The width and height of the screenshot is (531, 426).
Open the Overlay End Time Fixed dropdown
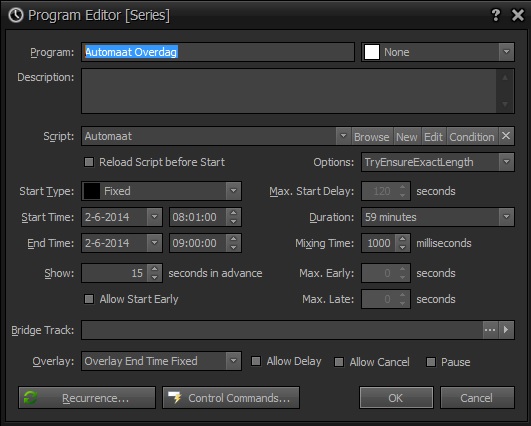coord(233,361)
